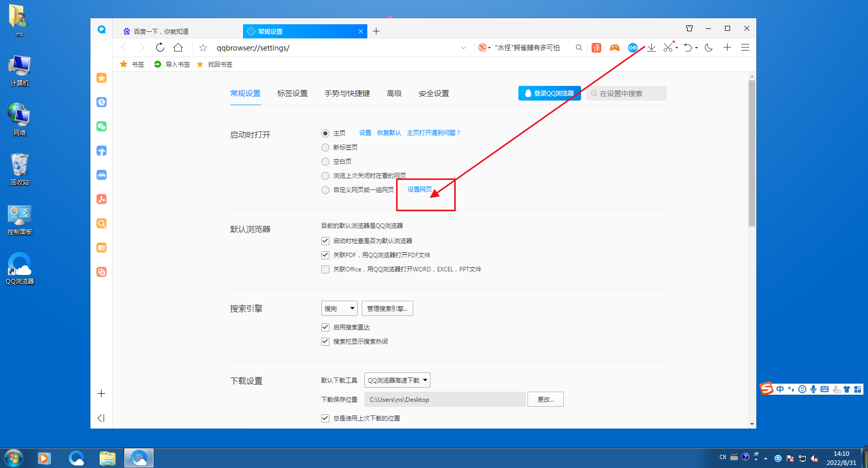
Task: Go to the home page icon
Action: click(178, 48)
